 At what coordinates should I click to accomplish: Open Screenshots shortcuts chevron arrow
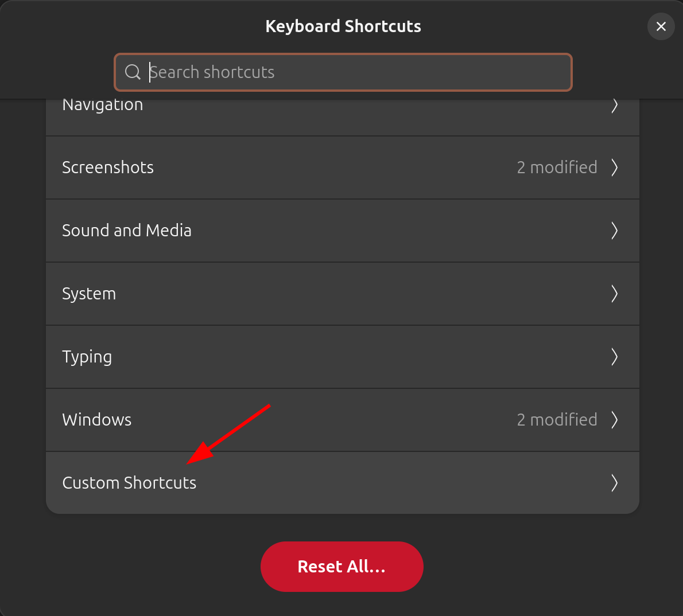click(614, 167)
